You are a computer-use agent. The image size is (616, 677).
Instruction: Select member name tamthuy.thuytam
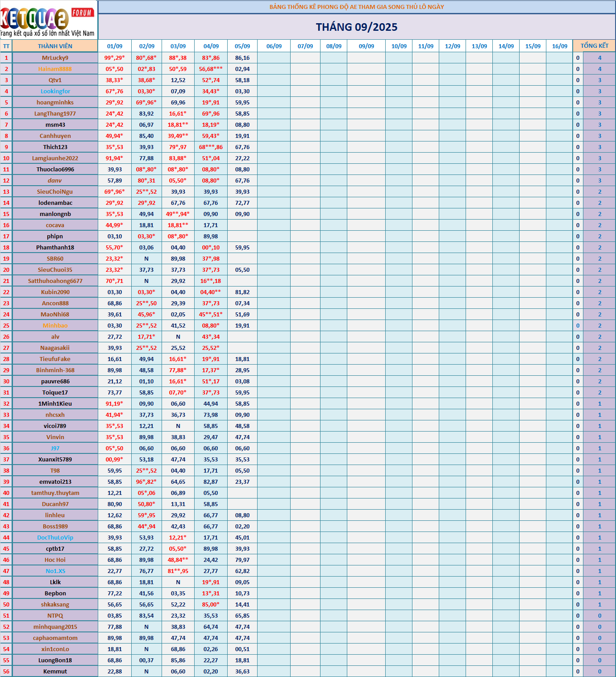[55, 493]
